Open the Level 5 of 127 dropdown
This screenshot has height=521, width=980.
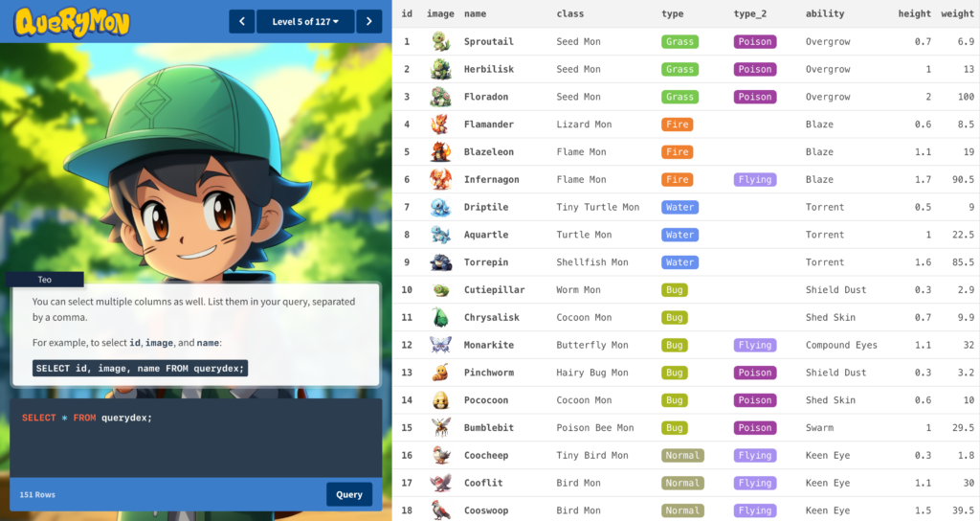(305, 21)
